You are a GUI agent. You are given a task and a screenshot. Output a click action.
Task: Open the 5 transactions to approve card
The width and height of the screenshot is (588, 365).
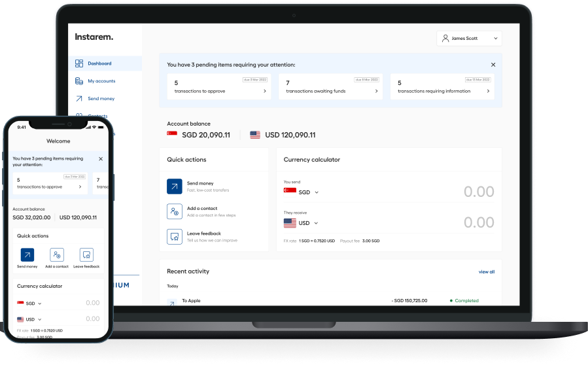[219, 87]
